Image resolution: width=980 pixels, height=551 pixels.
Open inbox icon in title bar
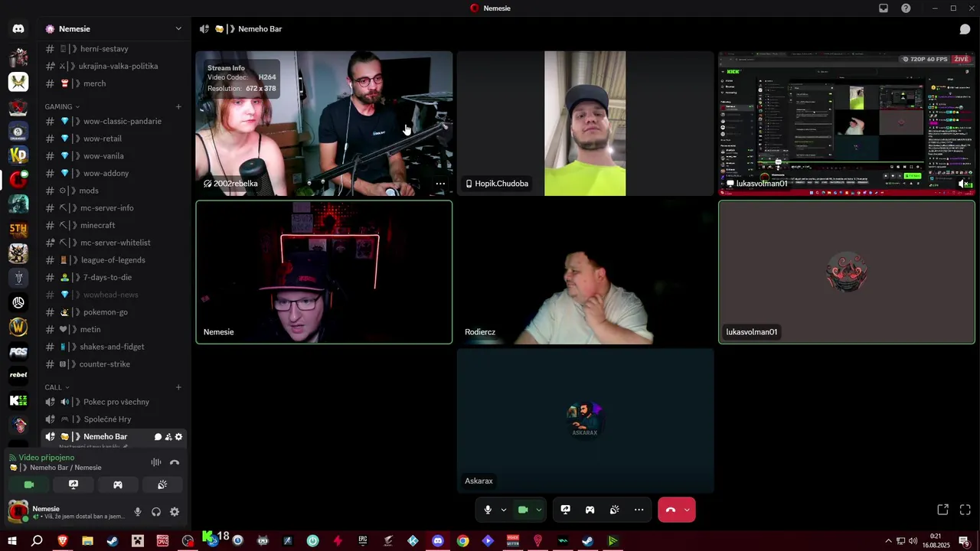coord(884,8)
